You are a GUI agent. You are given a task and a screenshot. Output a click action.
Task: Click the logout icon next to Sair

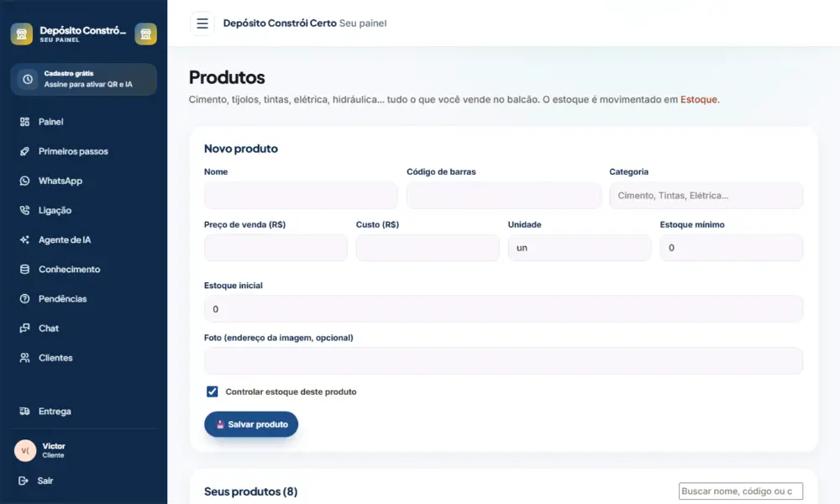23,480
